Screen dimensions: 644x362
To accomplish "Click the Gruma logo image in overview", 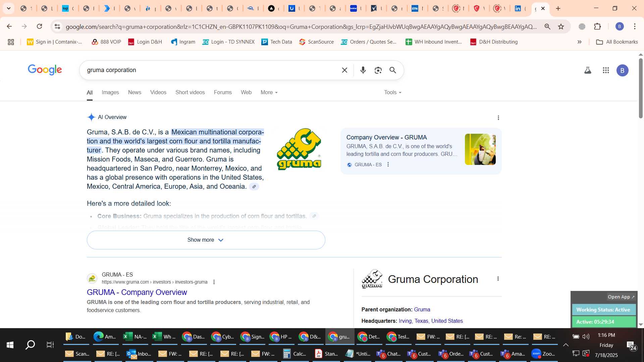I will coord(299,149).
